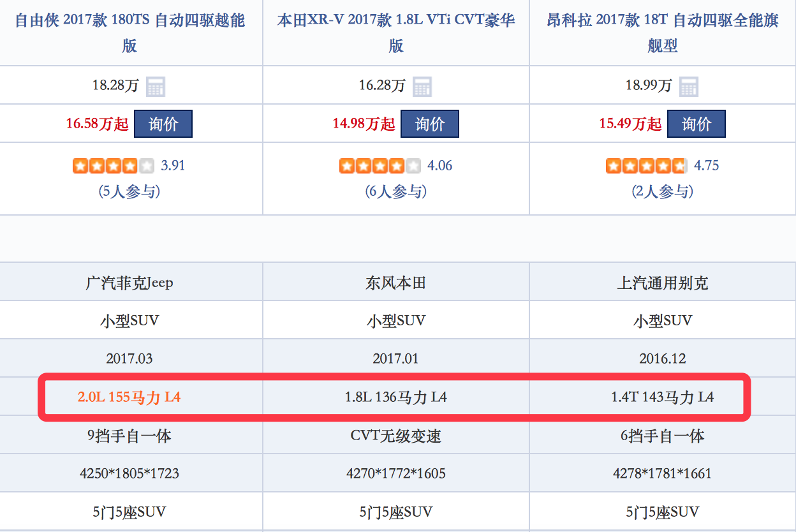Screen dimensions: 796x532
Task: Click 询价 button next to 16.58万起
Action: coord(163,124)
